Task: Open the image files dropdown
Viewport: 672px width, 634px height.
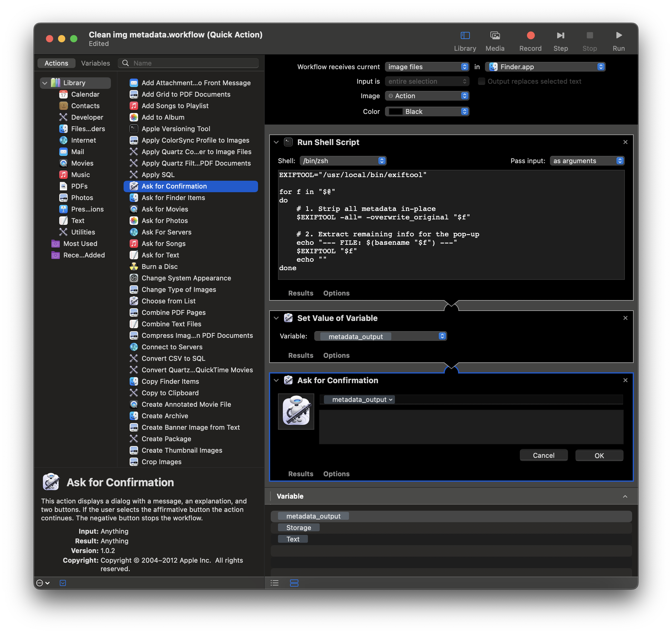Action: pos(427,66)
